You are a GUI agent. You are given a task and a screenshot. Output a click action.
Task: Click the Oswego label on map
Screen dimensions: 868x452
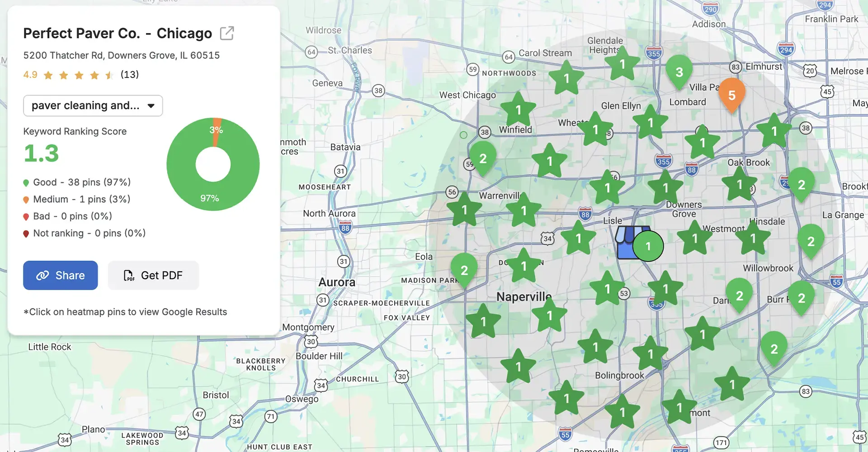tap(302, 399)
